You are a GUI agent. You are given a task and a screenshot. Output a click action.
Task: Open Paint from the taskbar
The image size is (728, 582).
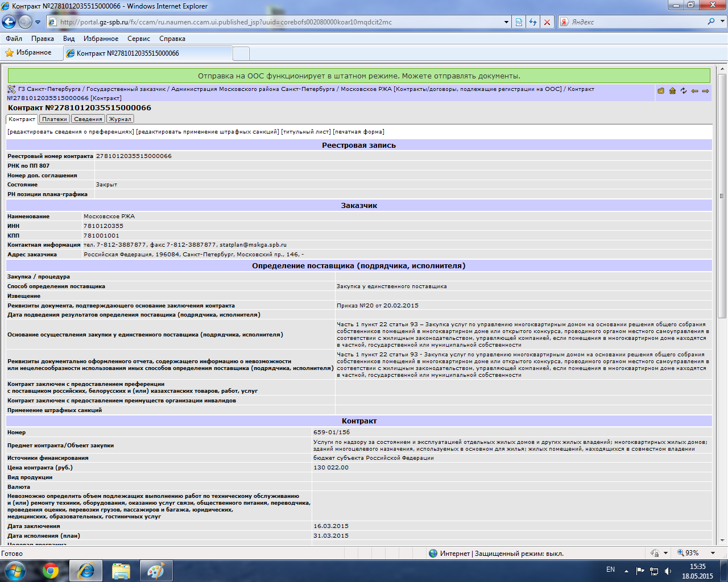[x=156, y=571]
